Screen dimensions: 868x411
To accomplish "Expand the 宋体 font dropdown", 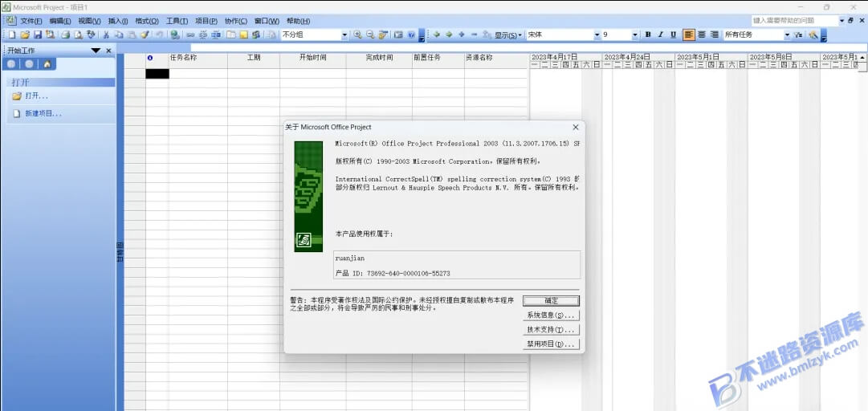I will pos(597,35).
